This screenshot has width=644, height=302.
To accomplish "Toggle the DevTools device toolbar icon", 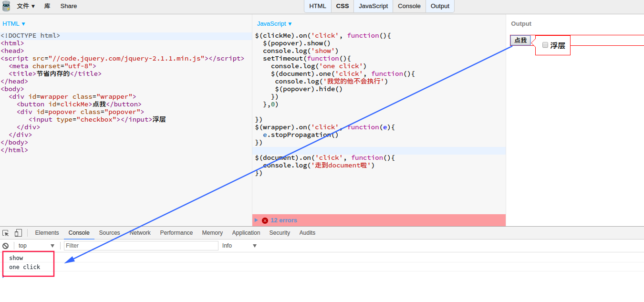I will [18, 233].
